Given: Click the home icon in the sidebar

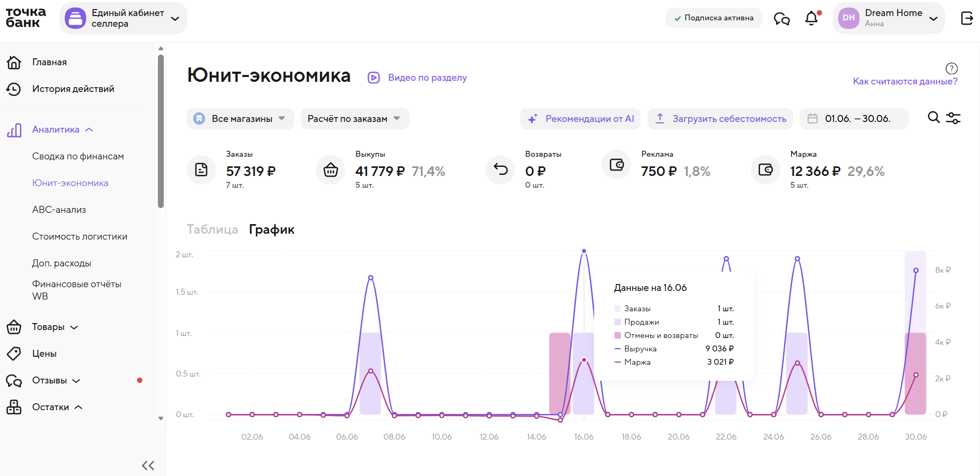Looking at the screenshot, I should [x=14, y=62].
